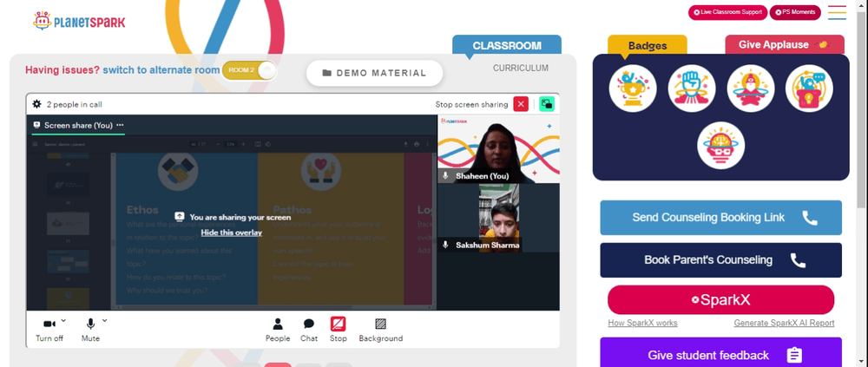Click the Give Applause button
868x367 pixels.
pos(785,45)
